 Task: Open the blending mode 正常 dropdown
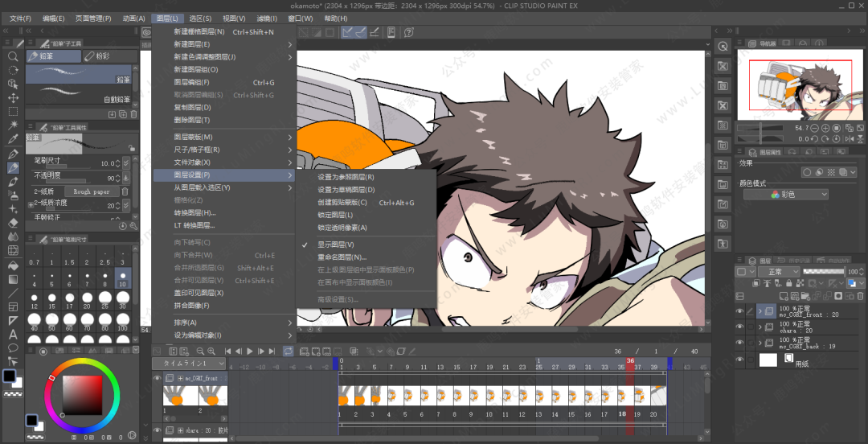click(x=780, y=272)
